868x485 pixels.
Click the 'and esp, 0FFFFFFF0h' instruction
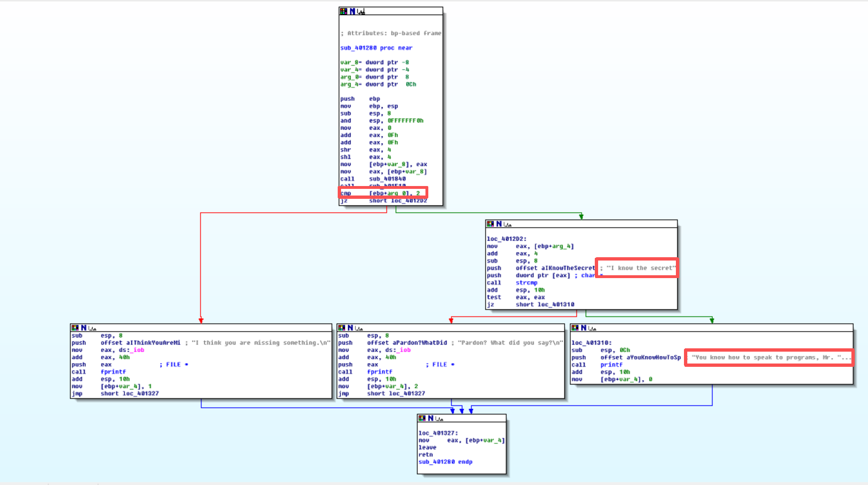click(382, 121)
